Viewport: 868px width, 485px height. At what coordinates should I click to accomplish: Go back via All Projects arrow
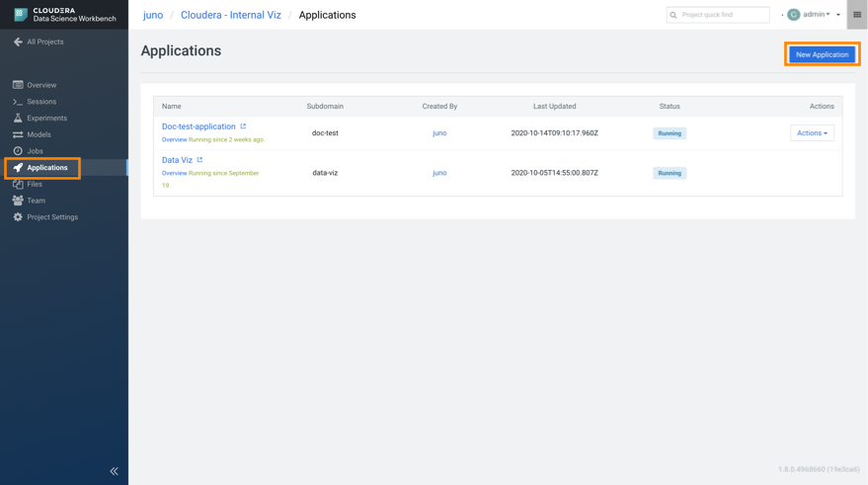tap(18, 41)
